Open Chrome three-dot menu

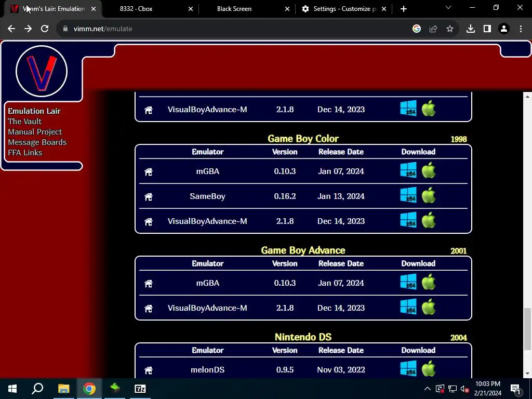point(521,29)
